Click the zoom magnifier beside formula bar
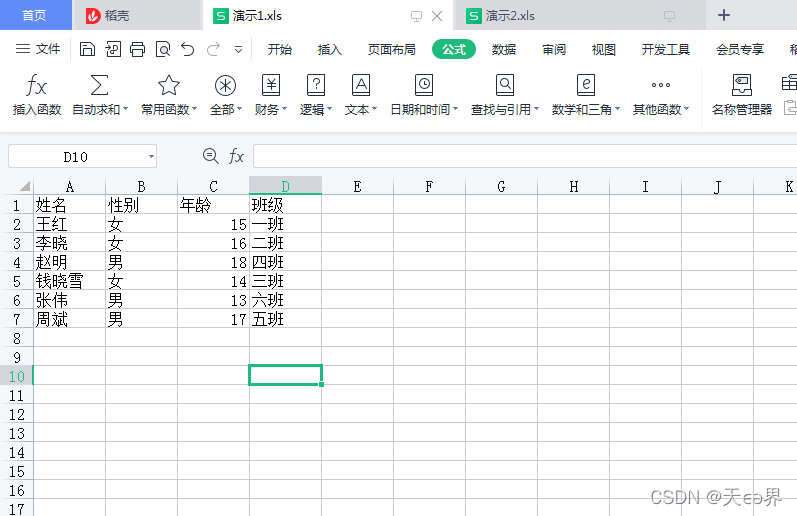This screenshot has height=516, width=797. [210, 156]
